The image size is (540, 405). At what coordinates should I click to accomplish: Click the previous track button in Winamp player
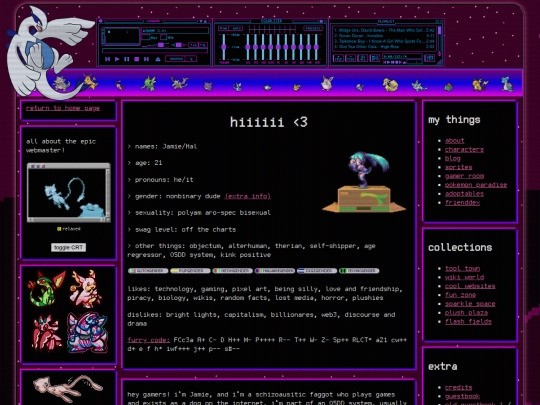(x=107, y=59)
